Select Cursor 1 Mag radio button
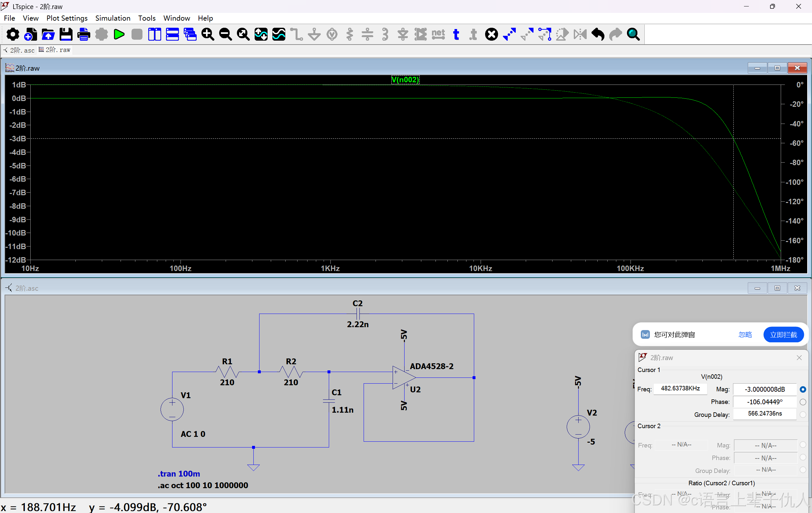Screen dimensions: 812x513 tap(803, 389)
